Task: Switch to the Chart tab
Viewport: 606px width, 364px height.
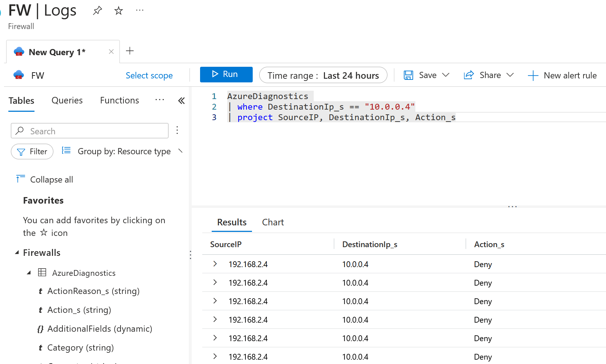Action: (273, 222)
